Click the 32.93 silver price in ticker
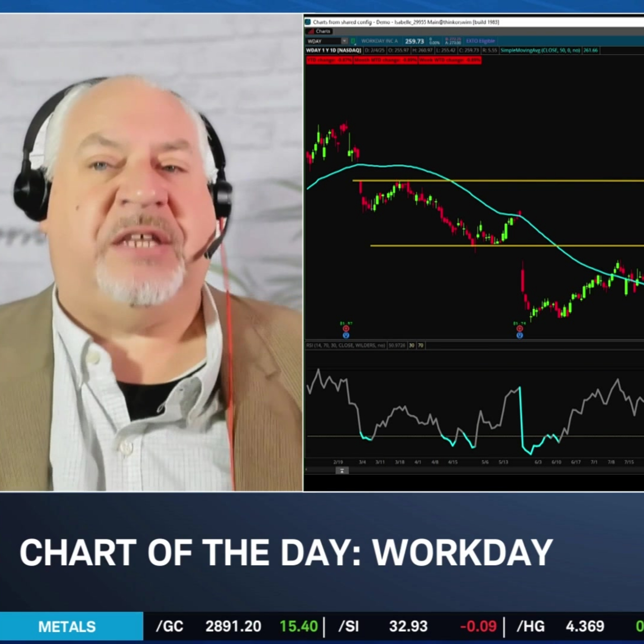Screen dimensions: 644x644 408,627
